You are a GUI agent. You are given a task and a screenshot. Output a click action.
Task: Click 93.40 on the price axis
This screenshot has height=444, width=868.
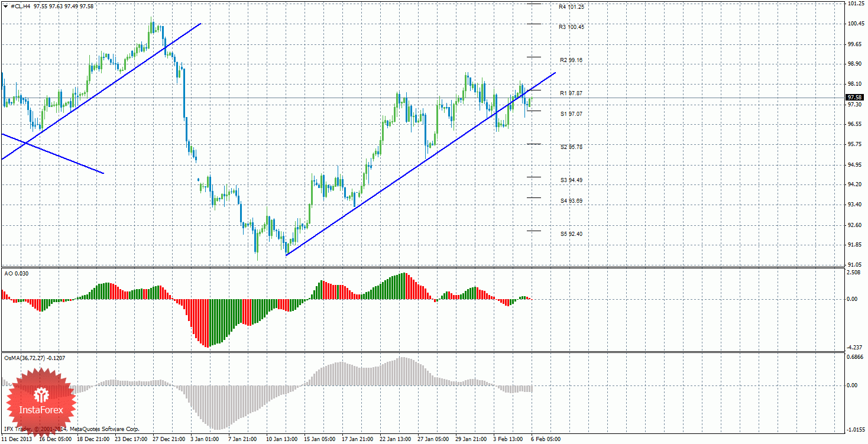click(x=854, y=205)
